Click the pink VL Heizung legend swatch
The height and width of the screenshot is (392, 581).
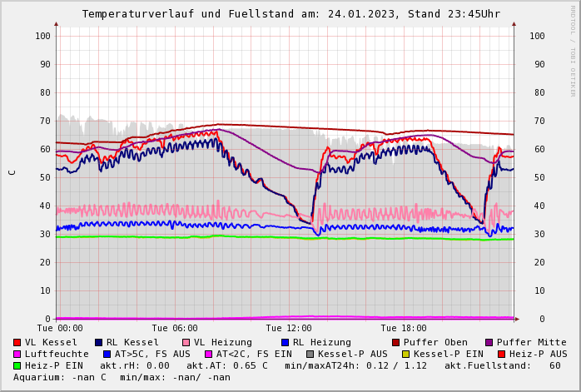(x=186, y=342)
